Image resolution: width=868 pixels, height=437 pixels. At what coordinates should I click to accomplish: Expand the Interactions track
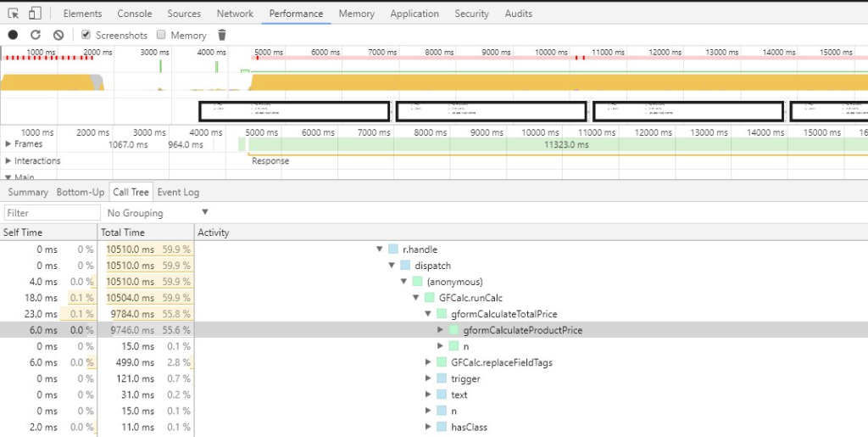click(8, 160)
